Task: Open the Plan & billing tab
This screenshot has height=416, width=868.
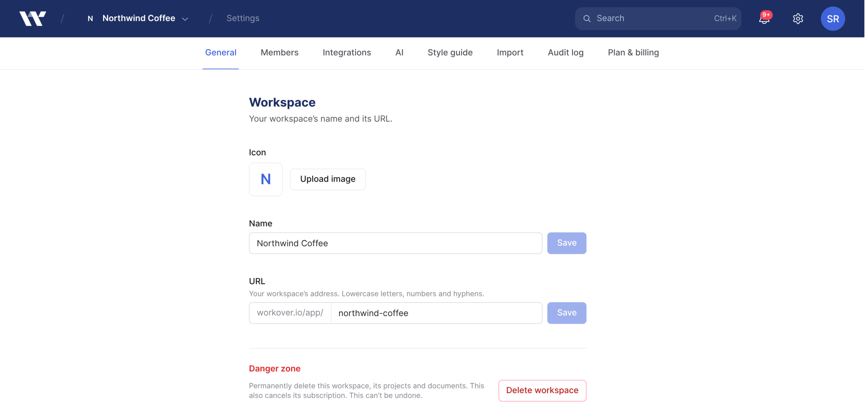Action: click(633, 53)
